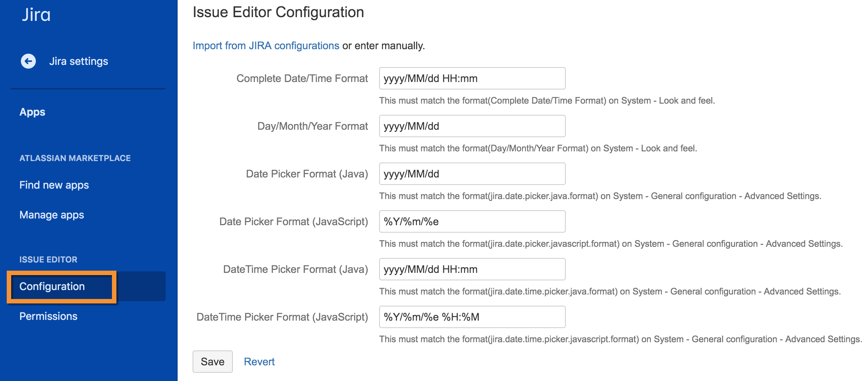This screenshot has height=381, width=868.
Task: Open Permissions under Issue Editor
Action: click(49, 316)
